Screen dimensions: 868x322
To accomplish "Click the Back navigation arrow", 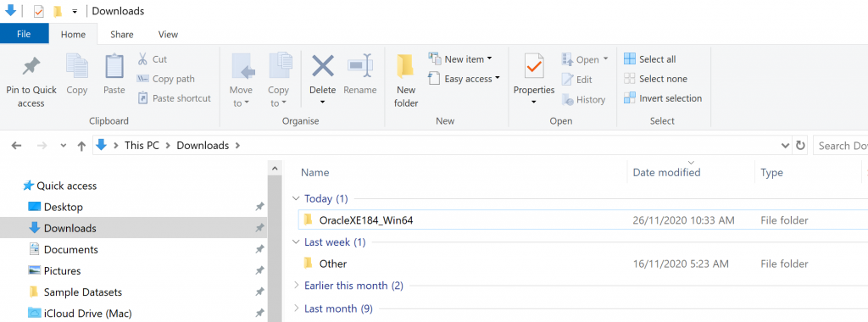I will [x=17, y=146].
